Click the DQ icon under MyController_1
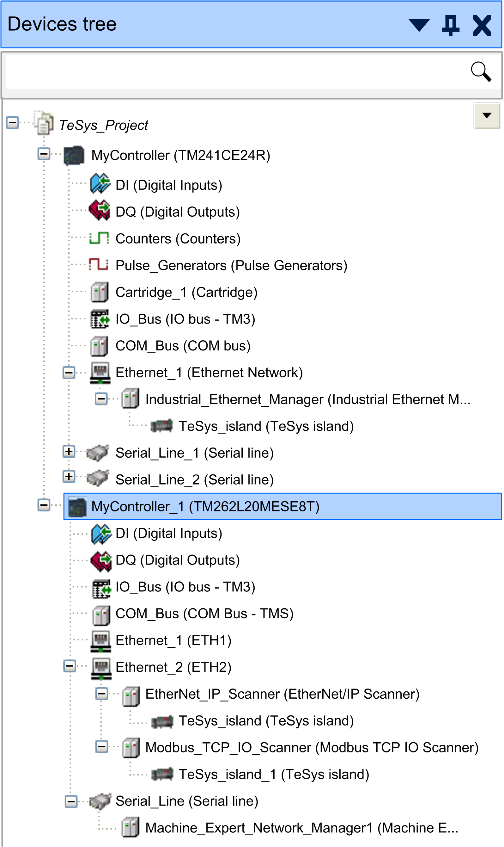This screenshot has width=504, height=847. tap(101, 561)
